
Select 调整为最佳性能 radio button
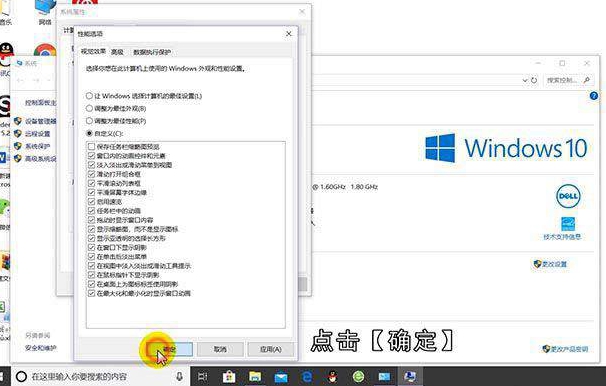tap(89, 121)
